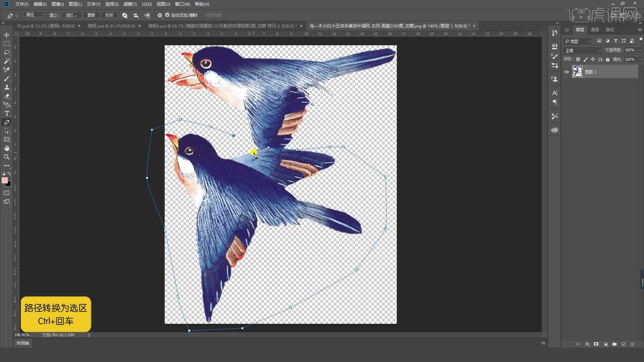This screenshot has width=644, height=362.
Task: Create new layer icon
Action: point(624,344)
